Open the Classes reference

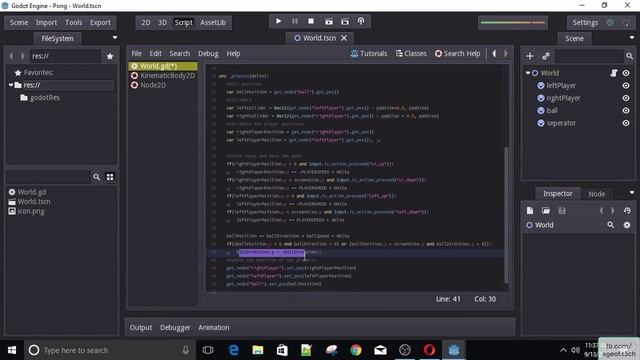coord(411,53)
